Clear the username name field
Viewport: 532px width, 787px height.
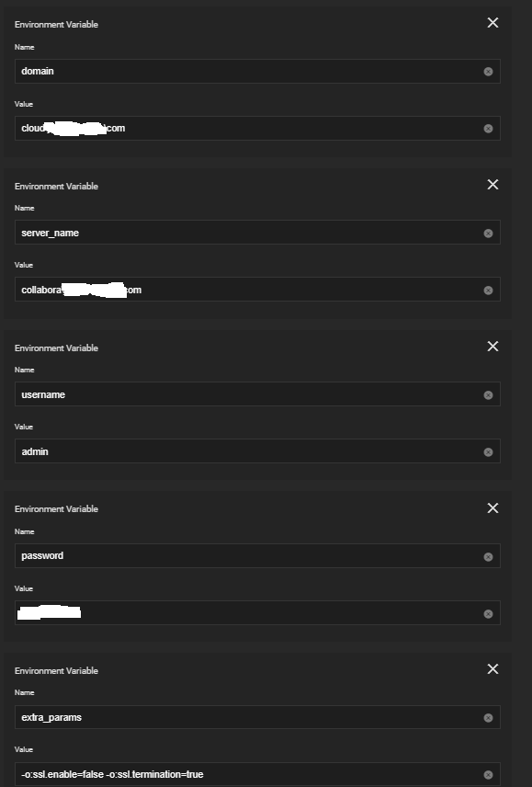pyautogui.click(x=488, y=395)
